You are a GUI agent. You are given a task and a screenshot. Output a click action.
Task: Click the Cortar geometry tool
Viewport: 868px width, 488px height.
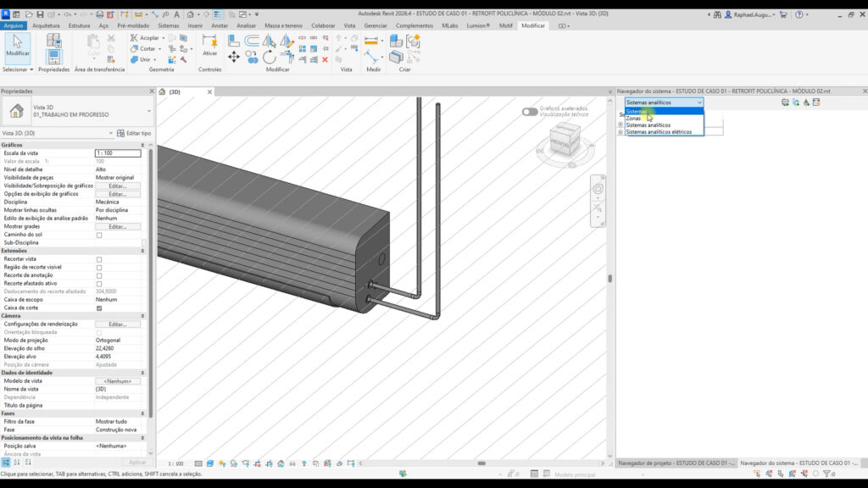(147, 48)
